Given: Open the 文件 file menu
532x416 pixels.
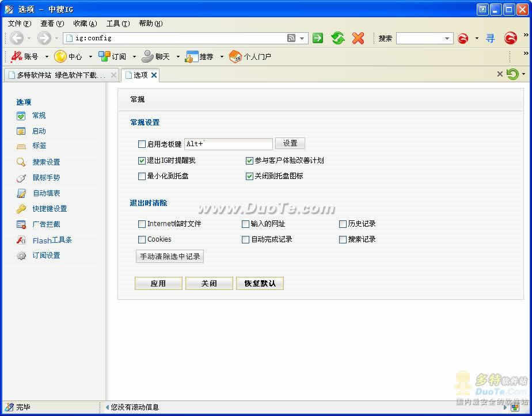Looking at the screenshot, I should point(20,24).
